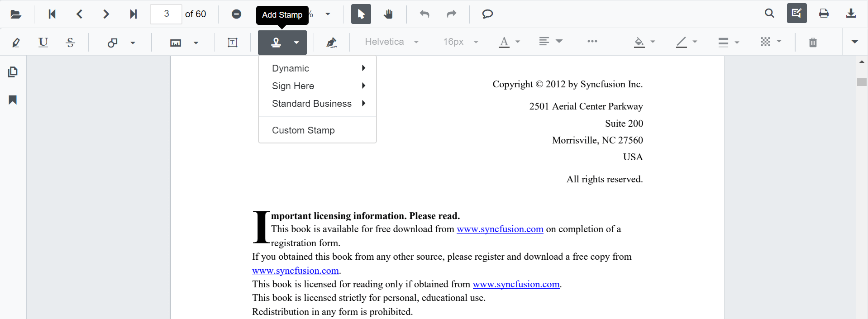This screenshot has width=868, height=319.
Task: Click the page number input field
Action: tap(166, 14)
